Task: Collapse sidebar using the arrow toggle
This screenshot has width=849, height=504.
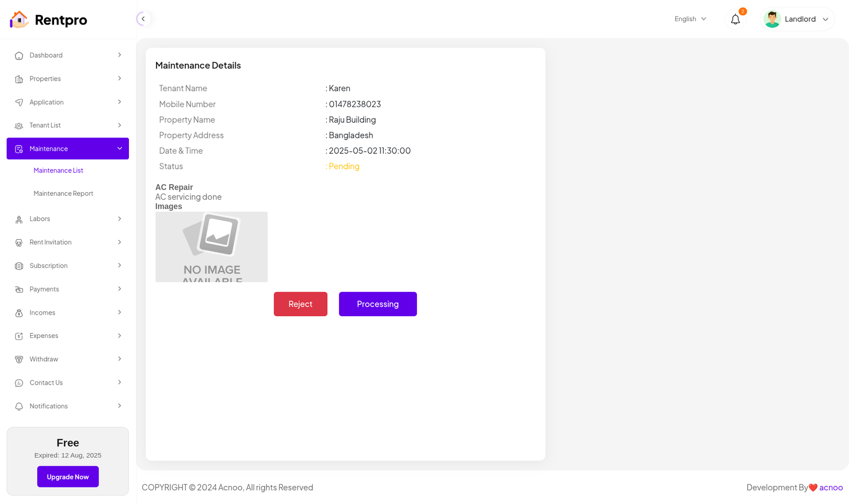Action: pyautogui.click(x=143, y=19)
